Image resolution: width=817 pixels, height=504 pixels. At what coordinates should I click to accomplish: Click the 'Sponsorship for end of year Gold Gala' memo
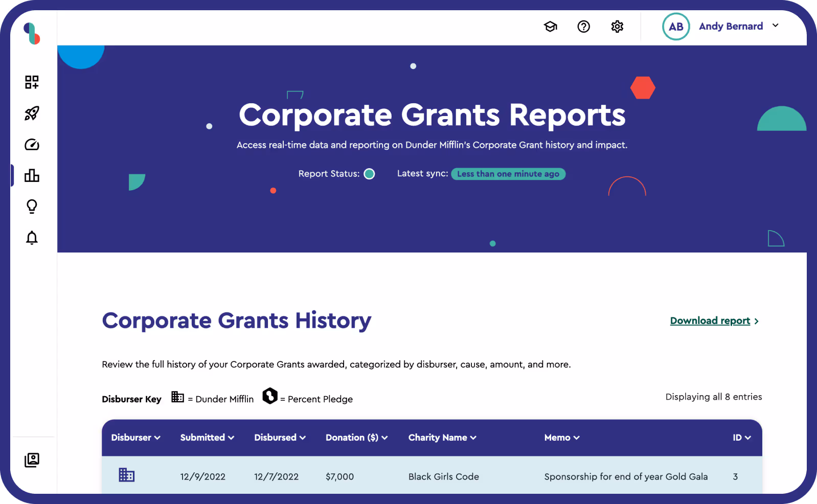coord(626,476)
